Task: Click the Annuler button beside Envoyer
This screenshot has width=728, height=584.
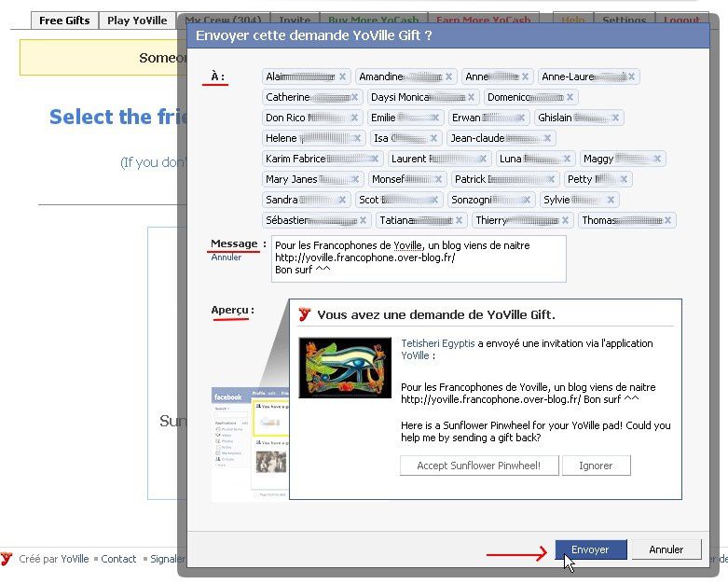Action: coord(666,549)
